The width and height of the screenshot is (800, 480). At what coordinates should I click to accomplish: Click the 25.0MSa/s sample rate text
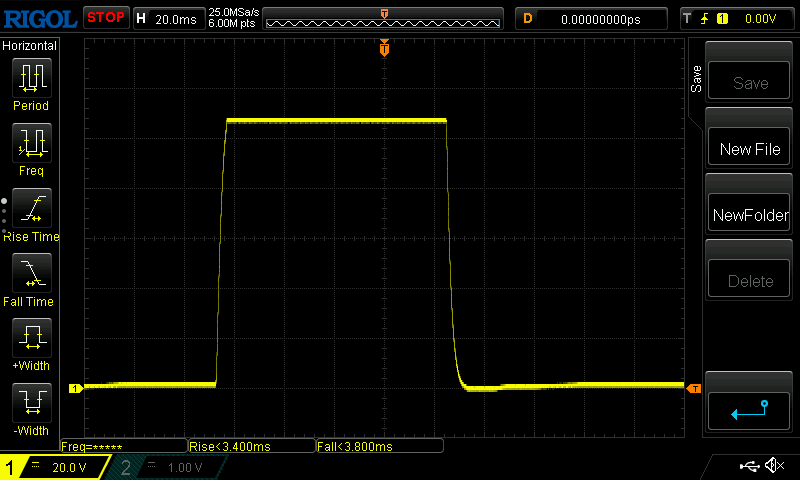(234, 12)
